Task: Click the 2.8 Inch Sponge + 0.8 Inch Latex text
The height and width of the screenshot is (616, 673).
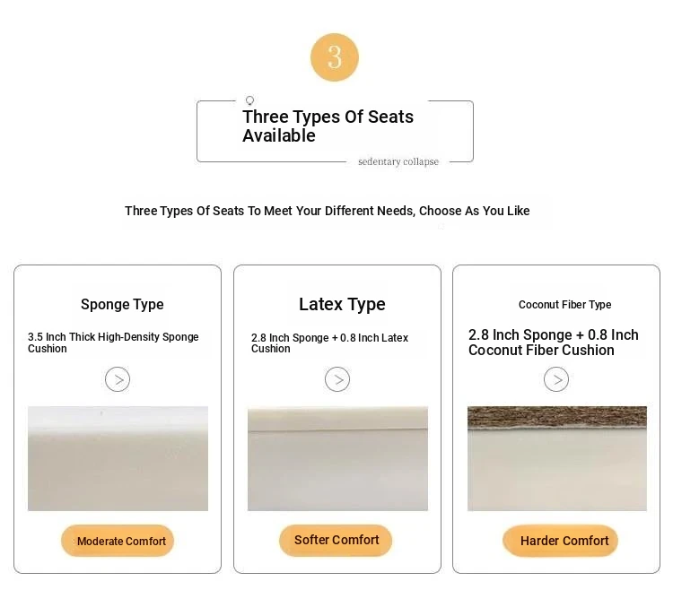Action: click(x=329, y=343)
